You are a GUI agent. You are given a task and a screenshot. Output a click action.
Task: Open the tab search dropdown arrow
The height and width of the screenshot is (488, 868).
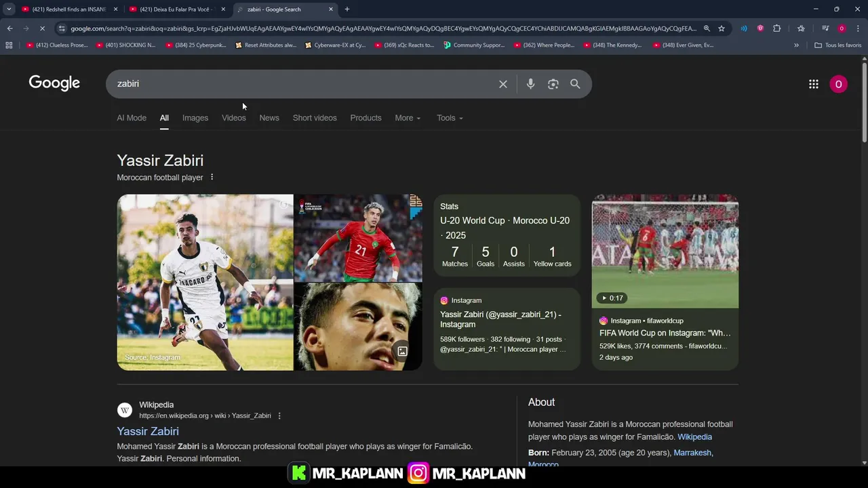click(x=9, y=9)
